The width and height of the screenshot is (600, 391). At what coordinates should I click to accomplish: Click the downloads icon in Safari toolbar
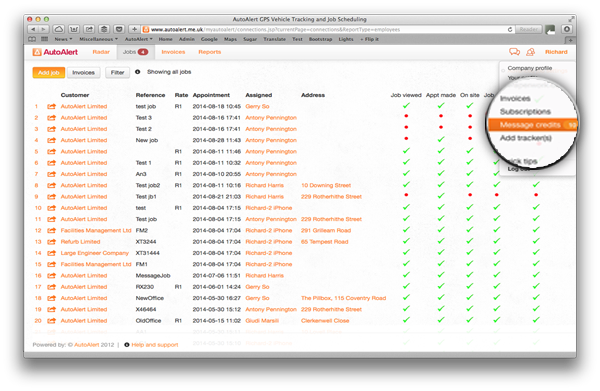click(567, 29)
